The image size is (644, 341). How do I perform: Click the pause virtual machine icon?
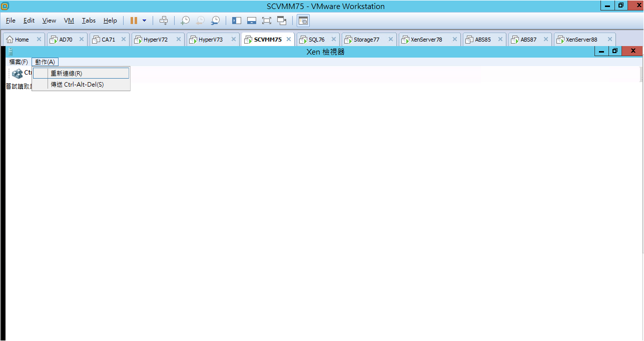point(134,21)
